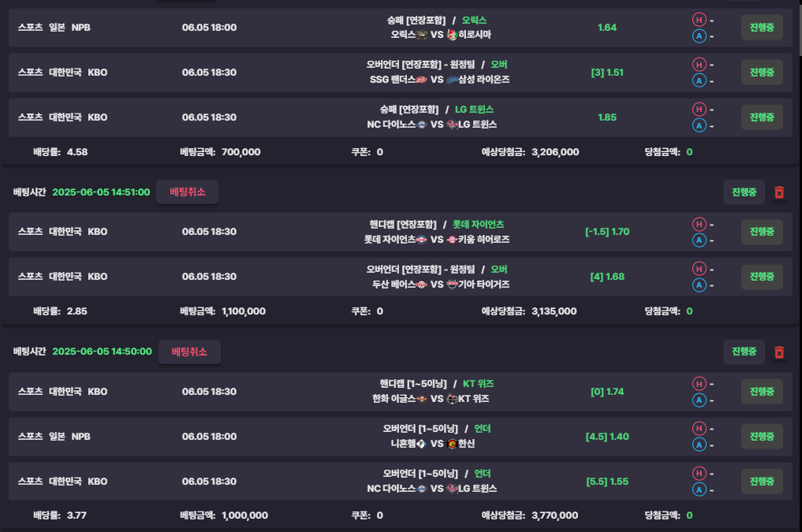802x532 pixels.
Task: Click the H icon in SSG 랜더스 row
Action: pyautogui.click(x=699, y=65)
